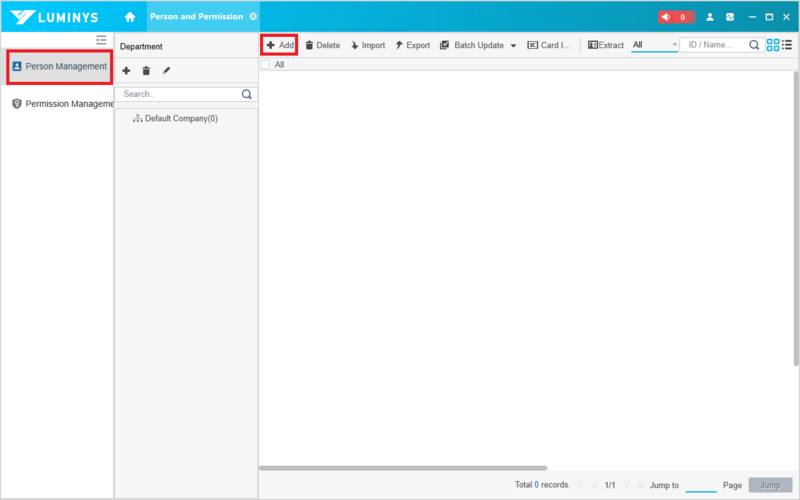The height and width of the screenshot is (500, 800).
Task: Add a new department with plus icon
Action: 126,70
